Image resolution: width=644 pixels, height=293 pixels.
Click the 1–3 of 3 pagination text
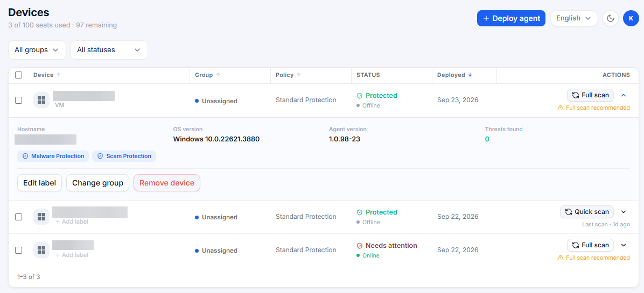(x=29, y=277)
